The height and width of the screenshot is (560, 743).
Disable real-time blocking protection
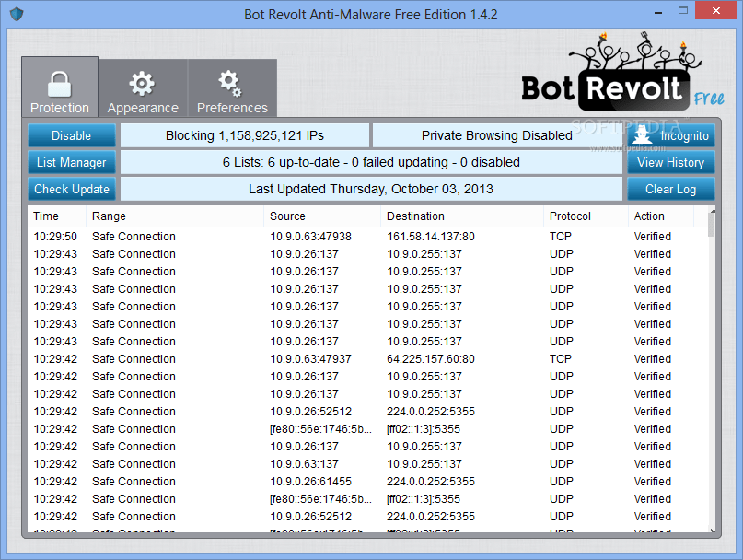[x=71, y=134]
